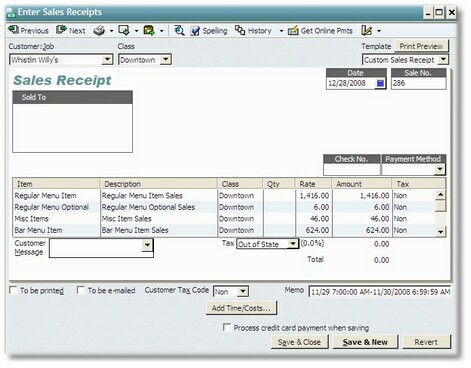Click the customize form pencil icon
471x368 pixels.
point(367,31)
